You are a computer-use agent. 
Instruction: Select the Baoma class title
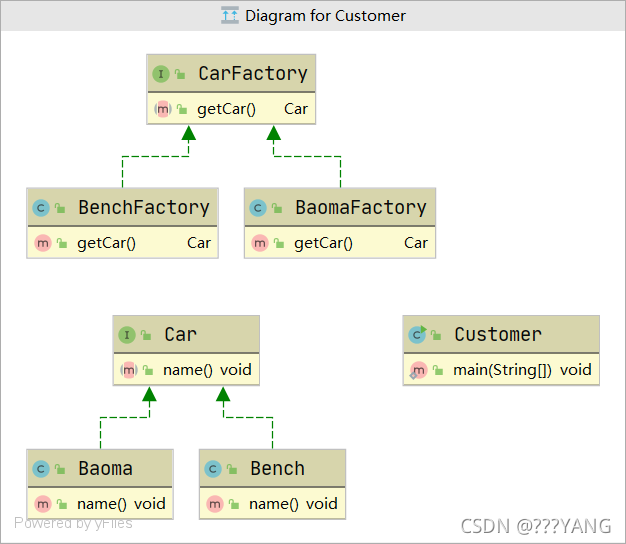pyautogui.click(x=105, y=469)
